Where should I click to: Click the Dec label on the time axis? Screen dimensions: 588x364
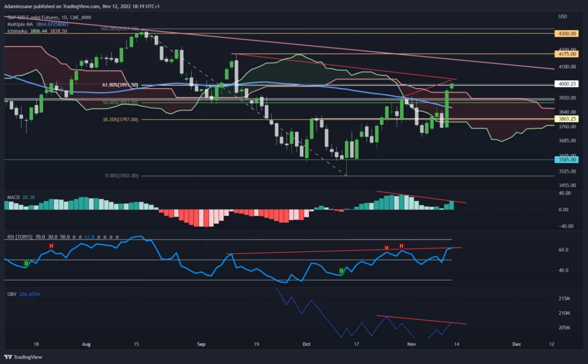pos(516,344)
